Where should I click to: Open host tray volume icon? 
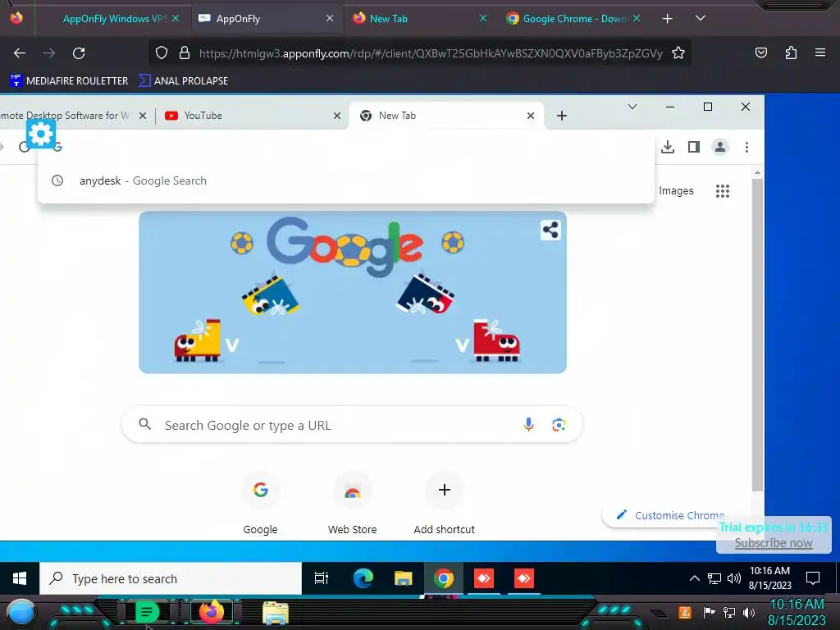pos(749,612)
